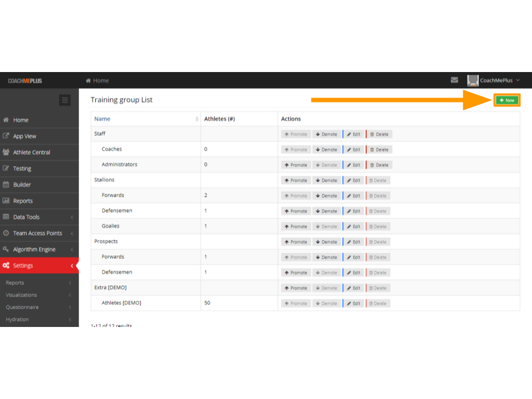Edit the Extra [DEMO] group
532x399 pixels.
point(354,288)
